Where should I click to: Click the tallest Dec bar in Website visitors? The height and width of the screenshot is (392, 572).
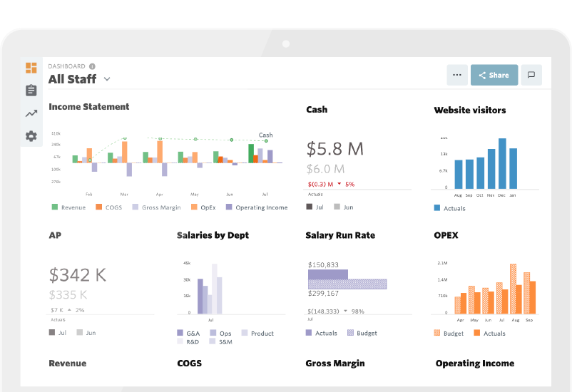tap(502, 163)
